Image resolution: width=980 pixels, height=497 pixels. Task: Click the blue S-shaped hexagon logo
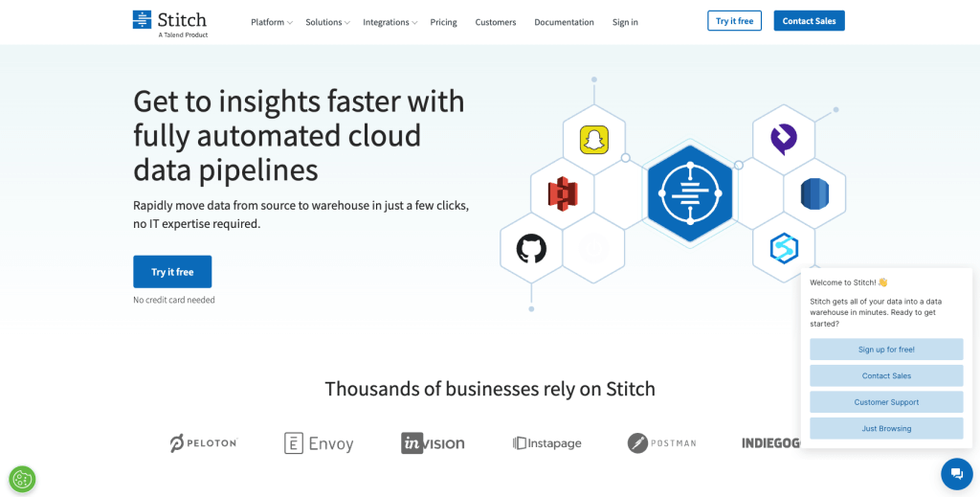pos(783,248)
